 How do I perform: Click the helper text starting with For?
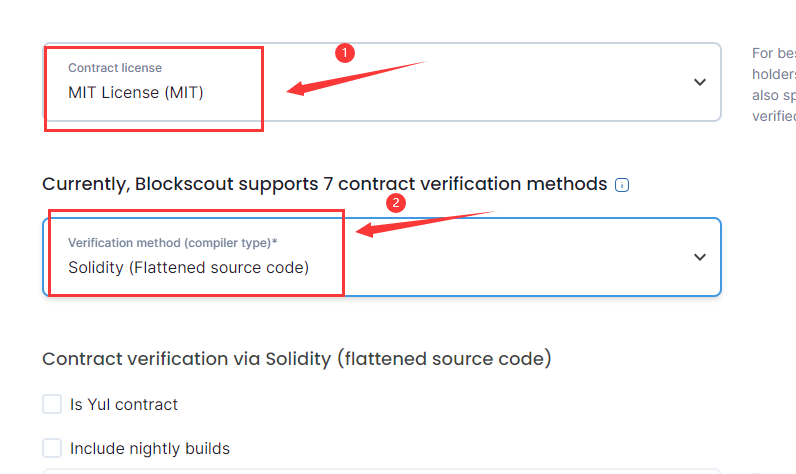tap(774, 84)
